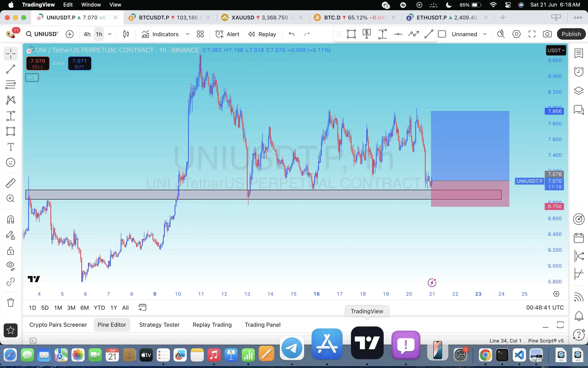Open quick search lightning icon
This screenshot has height=368, width=588.
(501, 34)
